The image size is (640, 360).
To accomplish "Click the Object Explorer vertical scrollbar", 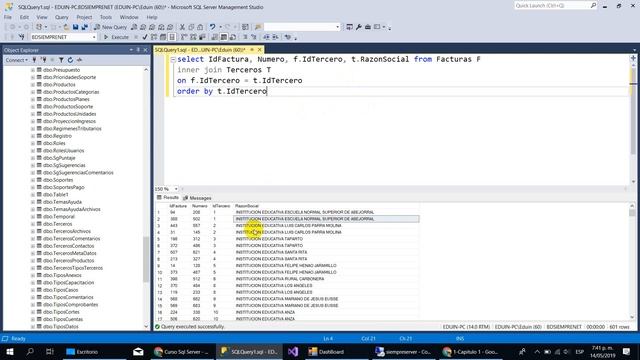I will 146,198.
